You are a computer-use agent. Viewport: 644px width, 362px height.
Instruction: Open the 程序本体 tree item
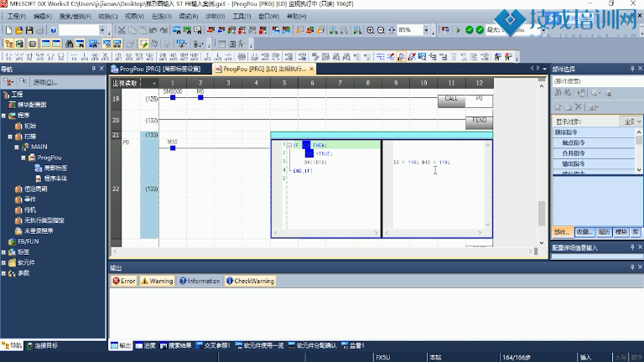tap(51, 178)
